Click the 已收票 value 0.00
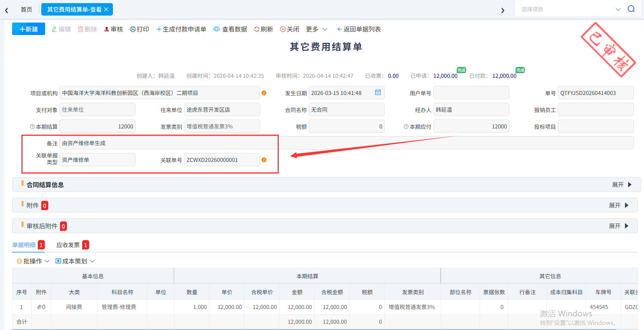The width and height of the screenshot is (644, 330). 393,76
